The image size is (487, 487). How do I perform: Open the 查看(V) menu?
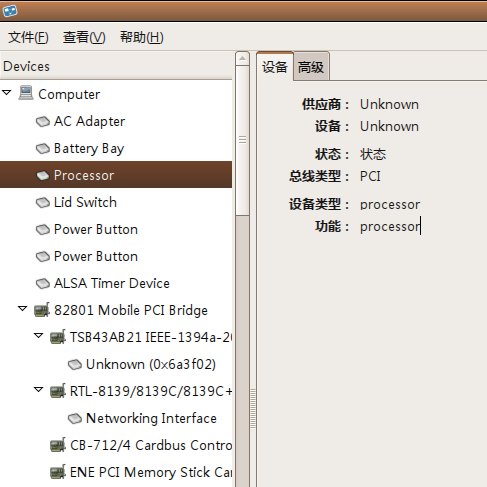click(x=84, y=37)
